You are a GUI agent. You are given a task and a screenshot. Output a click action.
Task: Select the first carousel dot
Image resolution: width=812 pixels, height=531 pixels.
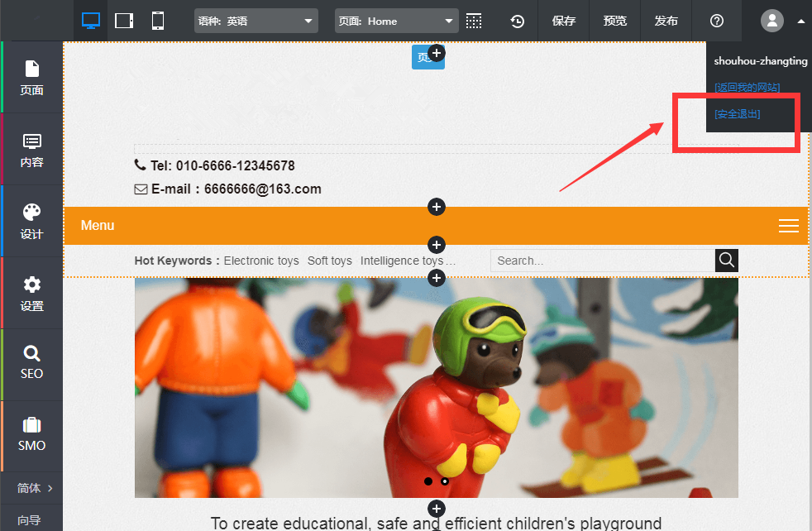click(x=427, y=481)
